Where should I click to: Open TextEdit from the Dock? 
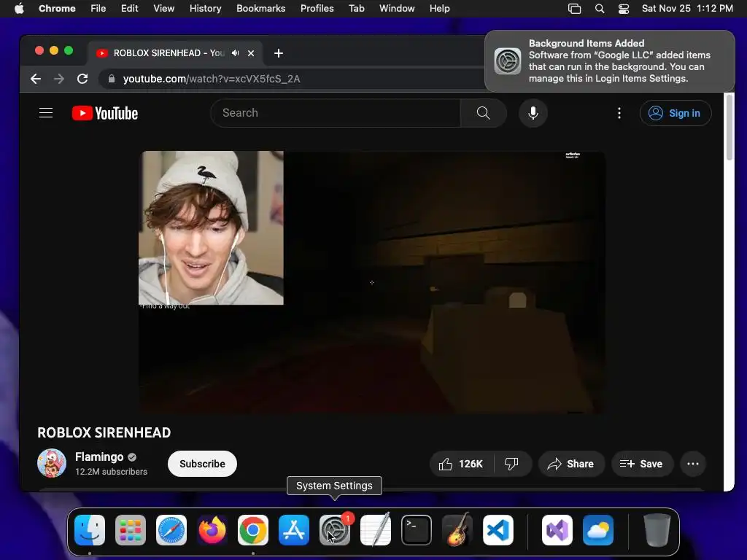point(376,530)
